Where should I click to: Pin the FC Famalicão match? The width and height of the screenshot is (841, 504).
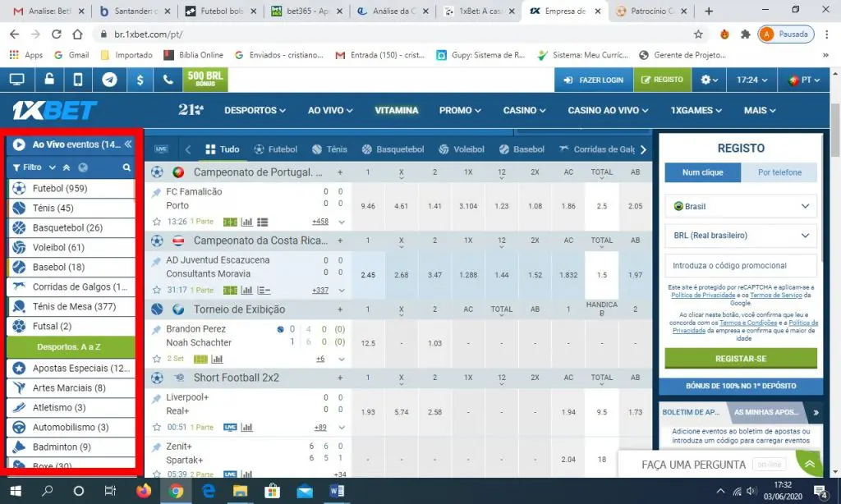coord(156,192)
